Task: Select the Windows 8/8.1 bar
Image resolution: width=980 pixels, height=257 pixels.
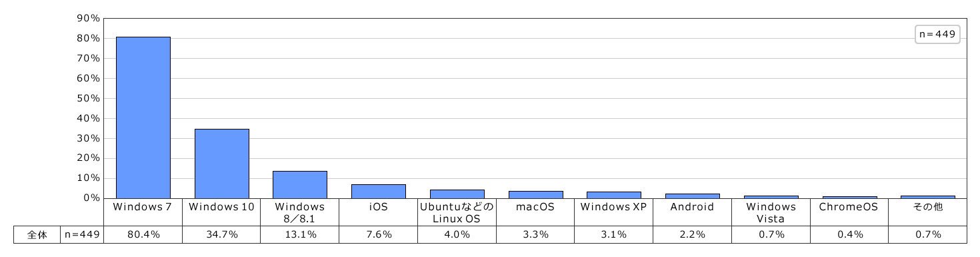Action: [x=300, y=185]
